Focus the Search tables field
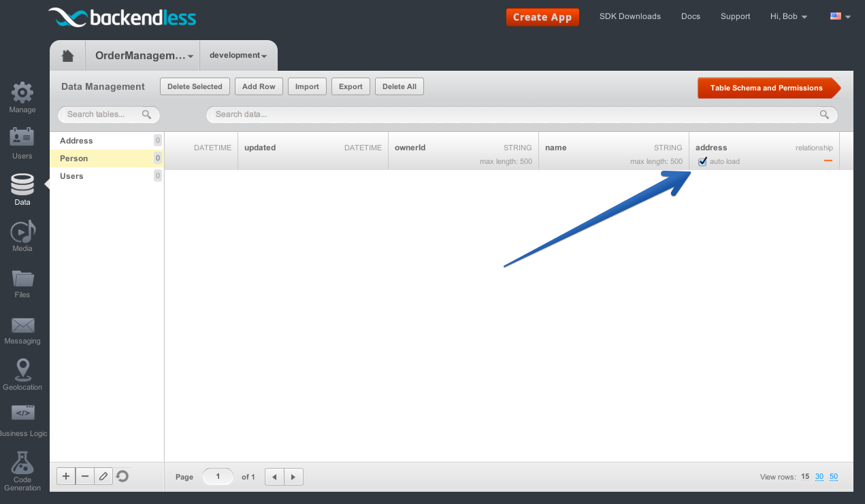Screen dimensions: 865x504 (109, 114)
